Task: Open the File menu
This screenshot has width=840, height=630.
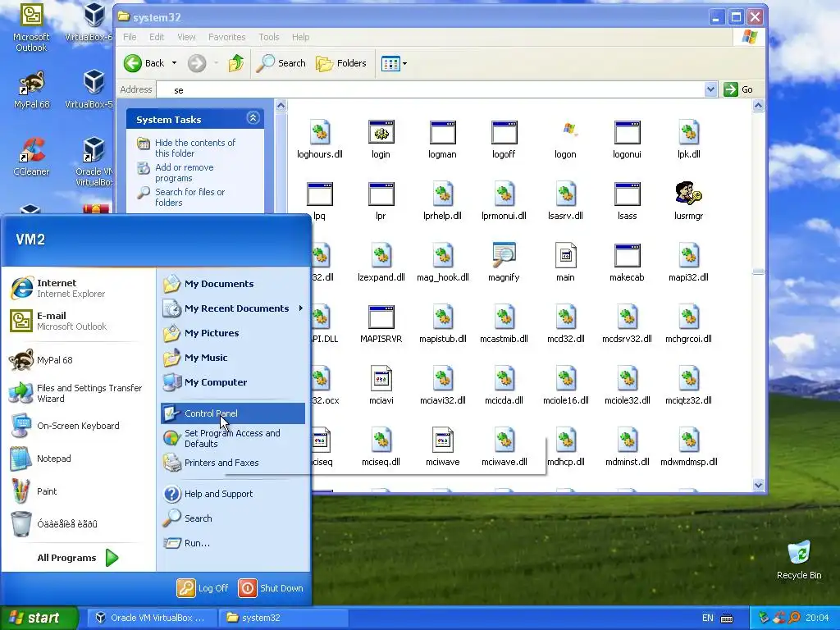Action: click(x=130, y=37)
